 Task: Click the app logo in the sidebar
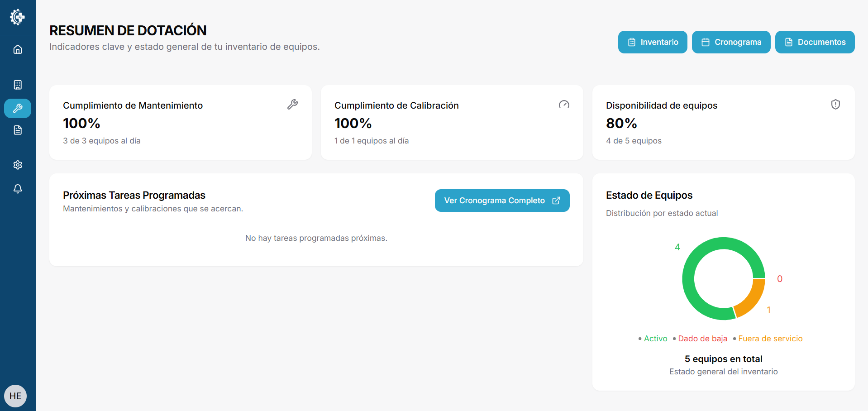click(18, 17)
